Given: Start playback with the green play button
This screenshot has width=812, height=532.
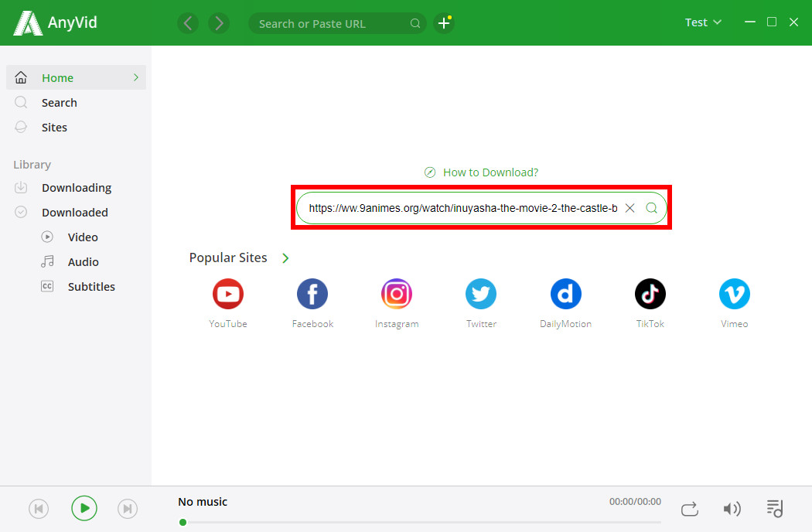Looking at the screenshot, I should [x=84, y=508].
